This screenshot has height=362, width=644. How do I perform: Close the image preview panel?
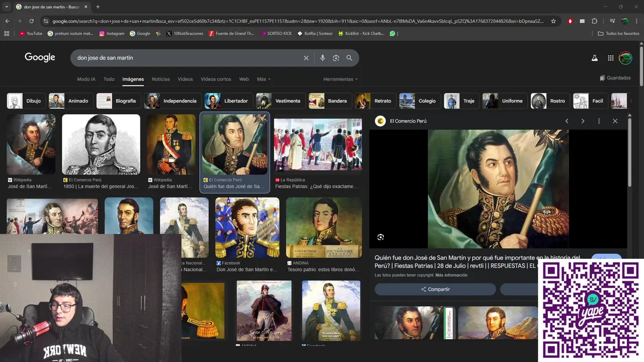tap(615, 121)
